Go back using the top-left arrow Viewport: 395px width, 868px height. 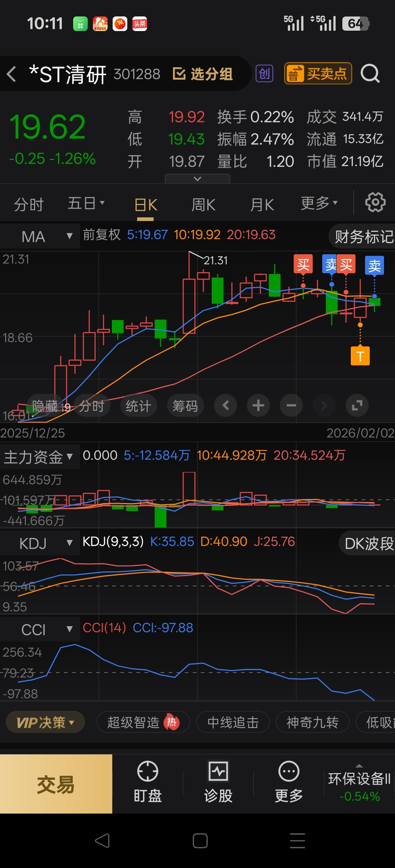12,74
